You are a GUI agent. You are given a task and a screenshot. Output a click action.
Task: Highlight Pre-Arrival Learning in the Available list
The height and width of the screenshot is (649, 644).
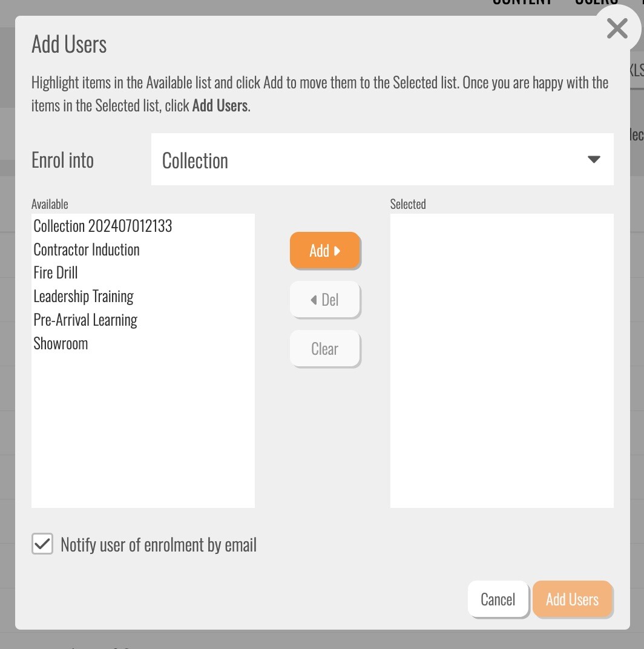click(85, 320)
